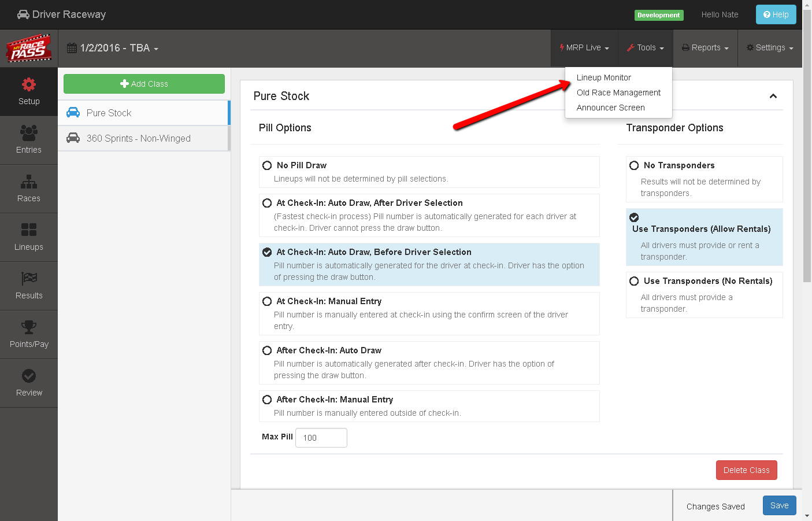812x521 pixels.
Task: Select the No Pill Draw option
Action: point(266,165)
